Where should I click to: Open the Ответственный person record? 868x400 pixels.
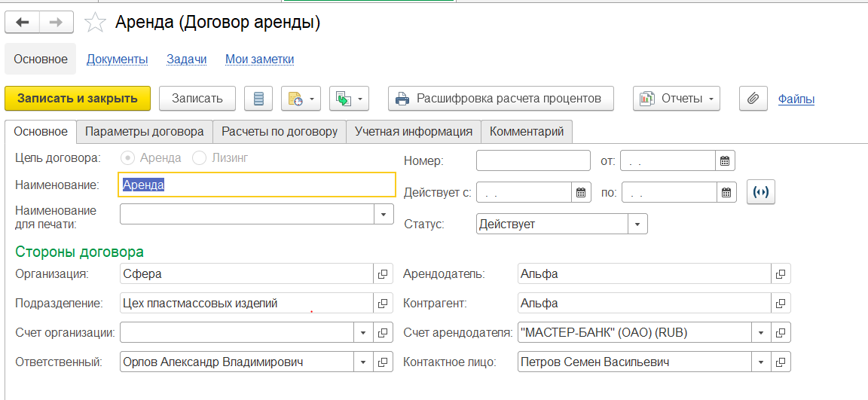coord(383,362)
